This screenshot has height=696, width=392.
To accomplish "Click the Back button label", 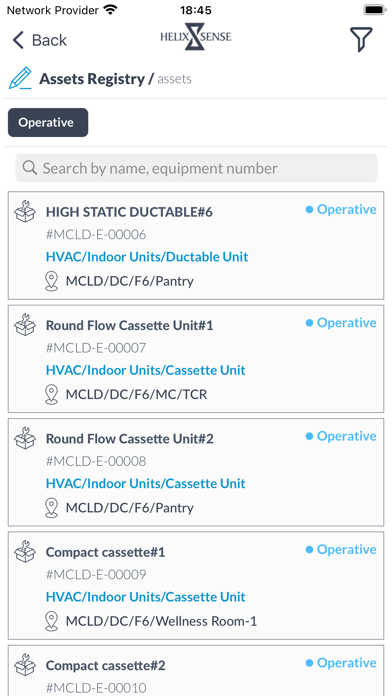I will [x=49, y=40].
